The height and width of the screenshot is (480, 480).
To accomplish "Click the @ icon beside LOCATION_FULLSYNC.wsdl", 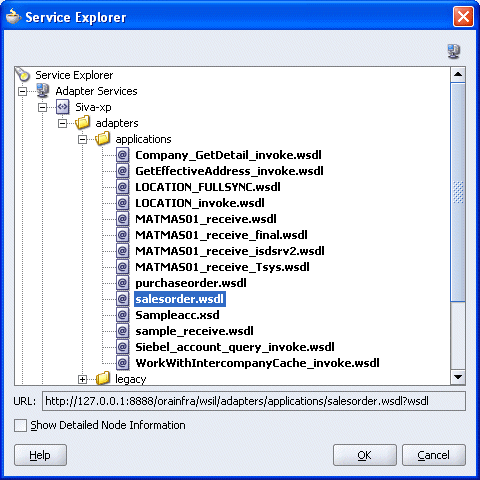I will point(122,187).
